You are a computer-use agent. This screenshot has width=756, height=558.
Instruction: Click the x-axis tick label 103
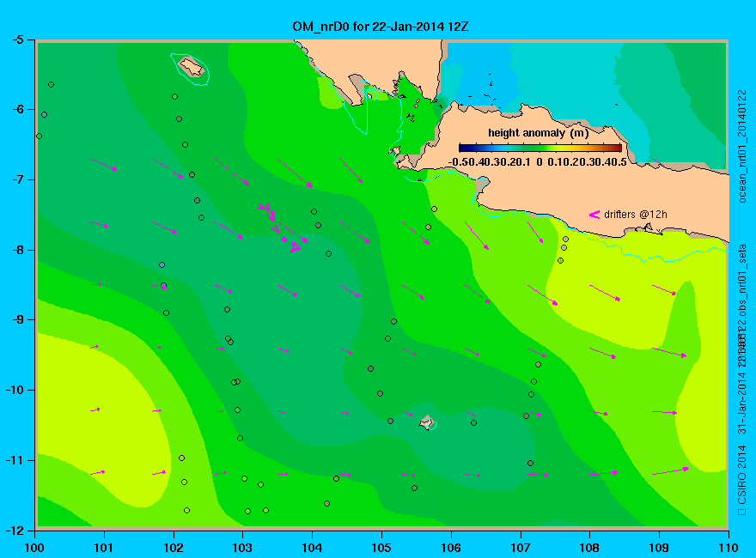point(242,548)
